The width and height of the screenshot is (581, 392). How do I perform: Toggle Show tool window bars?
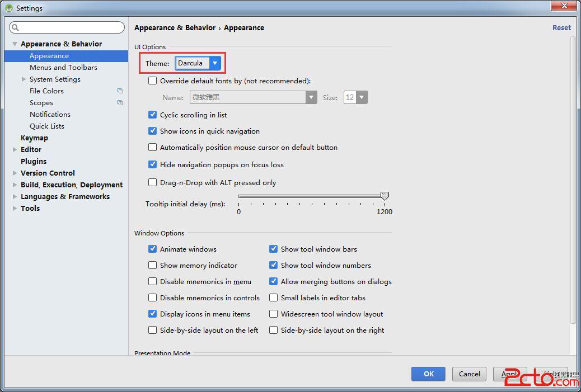coord(274,249)
